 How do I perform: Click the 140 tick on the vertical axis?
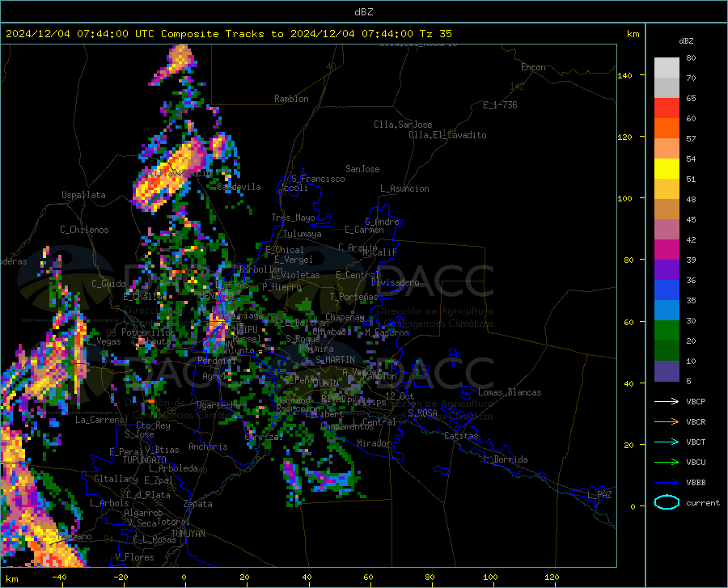pos(624,75)
